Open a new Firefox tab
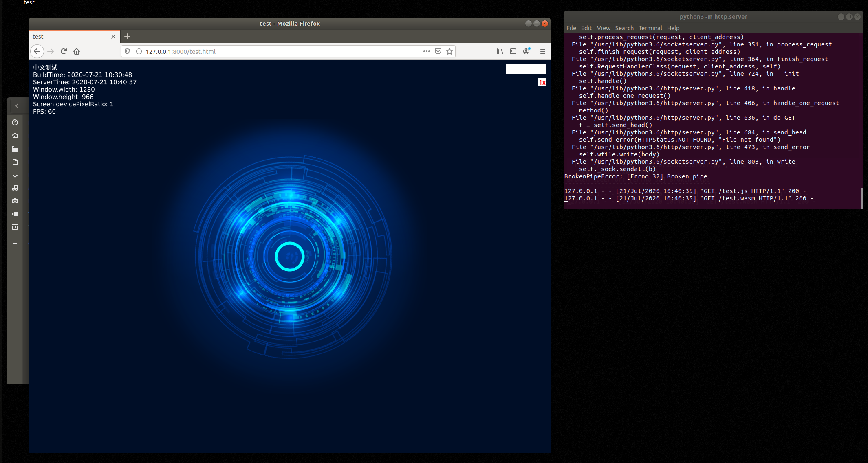Screen dimensions: 868x463 point(127,36)
